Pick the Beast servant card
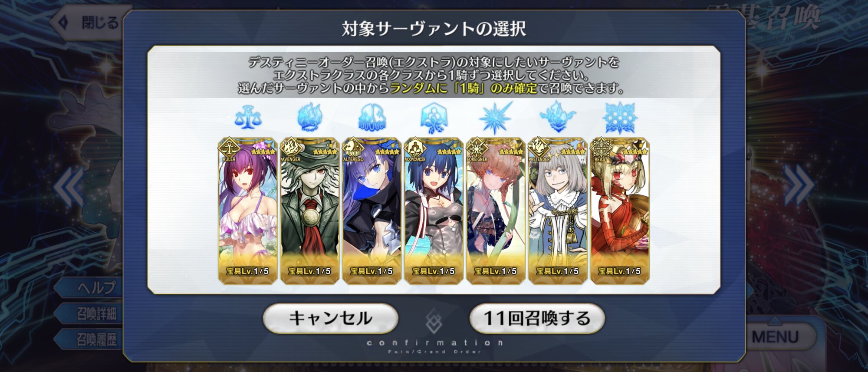 point(620,211)
